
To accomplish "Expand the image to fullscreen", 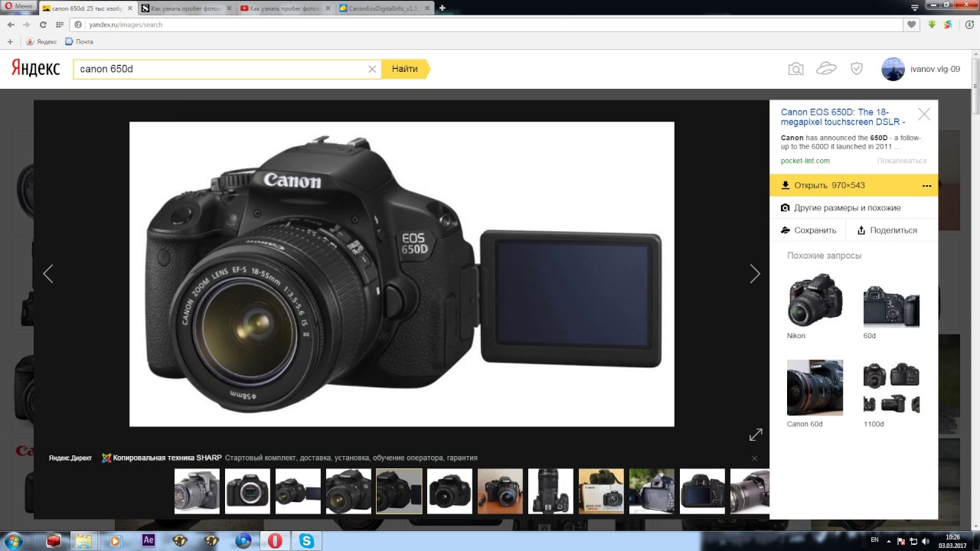I will [x=756, y=435].
